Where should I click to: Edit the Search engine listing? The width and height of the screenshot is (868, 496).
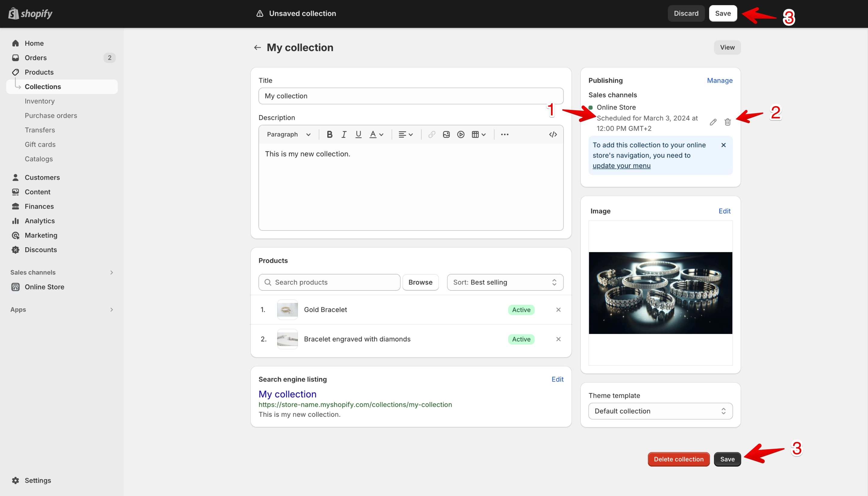(557, 379)
